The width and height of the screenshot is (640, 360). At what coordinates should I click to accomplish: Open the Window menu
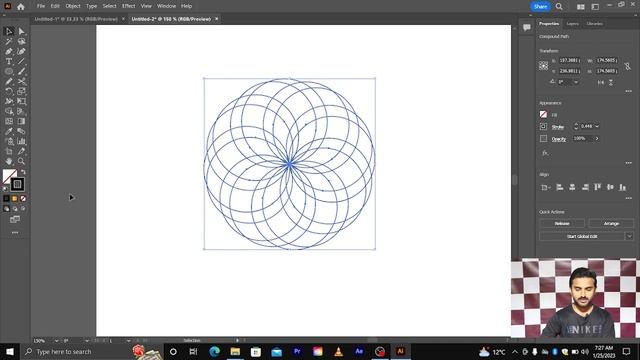[x=167, y=6]
